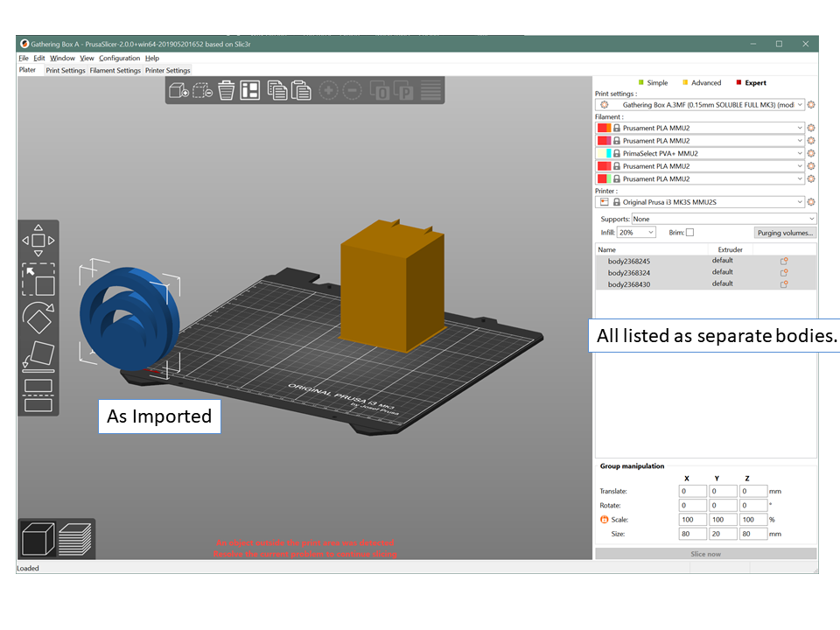This screenshot has width=840, height=630.
Task: Open first Prusament PLA filament dropdown
Action: 700,128
